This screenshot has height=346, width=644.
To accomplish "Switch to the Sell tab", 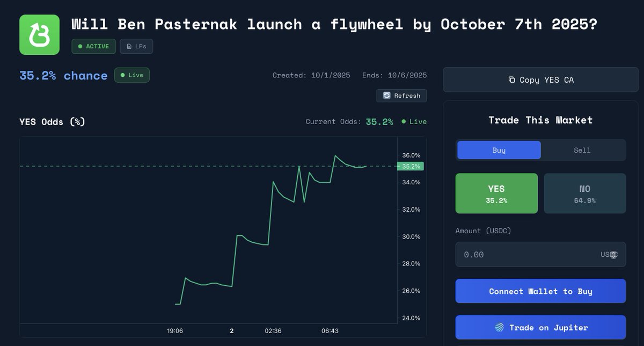I will pos(582,150).
